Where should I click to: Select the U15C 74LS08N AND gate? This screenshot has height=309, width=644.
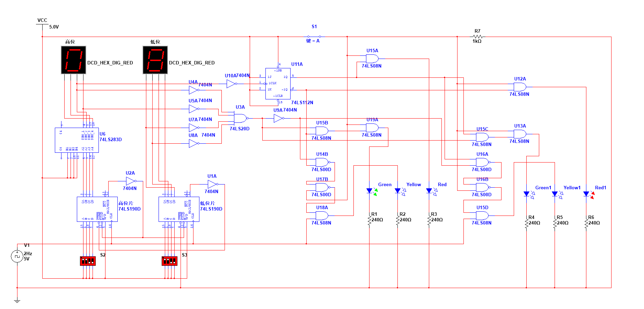click(x=482, y=137)
